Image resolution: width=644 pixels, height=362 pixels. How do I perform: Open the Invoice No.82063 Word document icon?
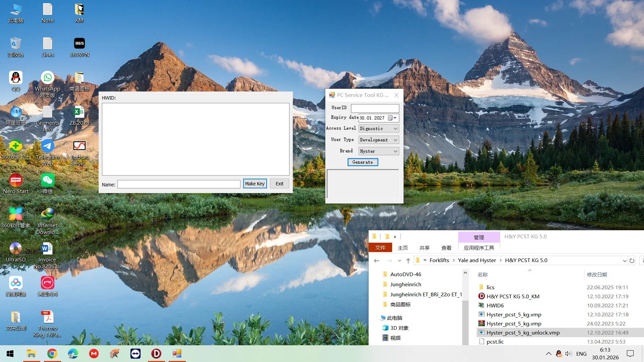click(x=47, y=255)
